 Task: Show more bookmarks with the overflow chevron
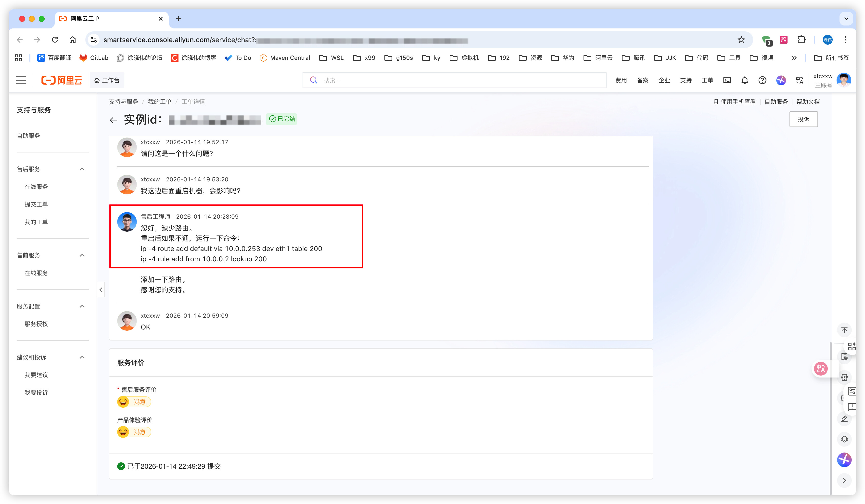[x=794, y=58]
